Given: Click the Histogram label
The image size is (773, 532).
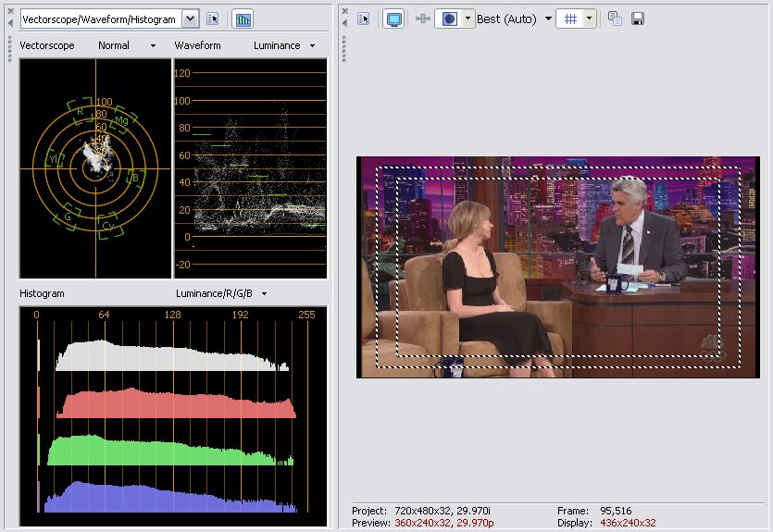Looking at the screenshot, I should (x=42, y=293).
